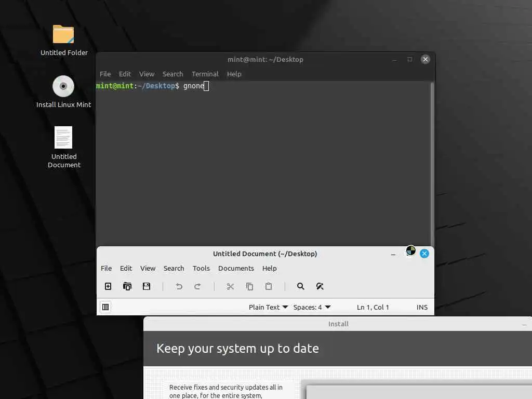Open the terminal Edit menu
Screen dimensions: 532x399
click(x=125, y=74)
